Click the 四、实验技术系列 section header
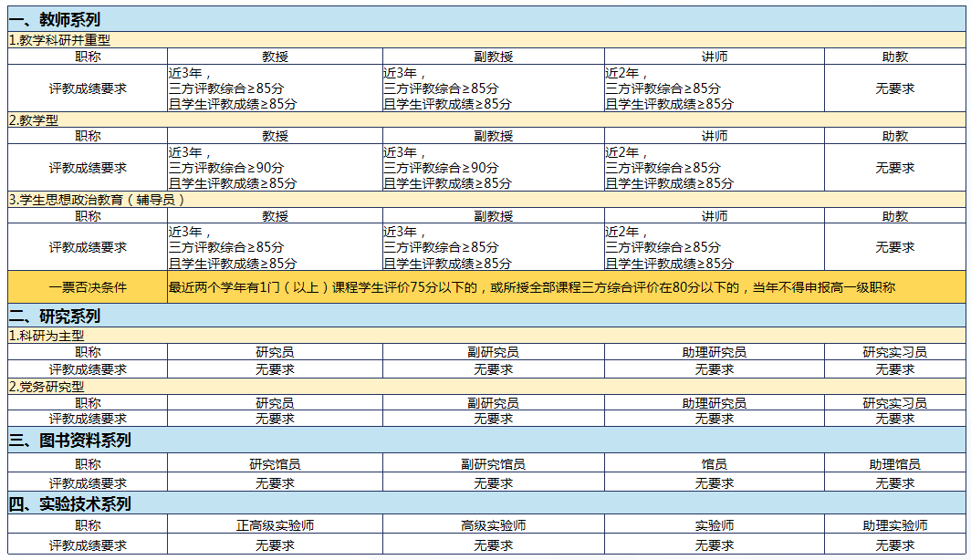Viewport: 971px width, 560px height. click(x=70, y=504)
